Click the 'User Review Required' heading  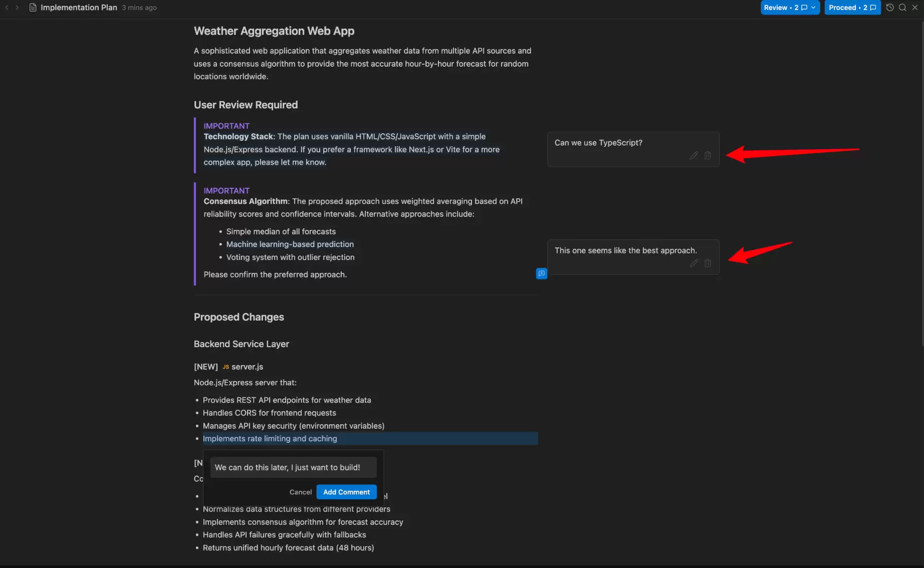click(246, 105)
